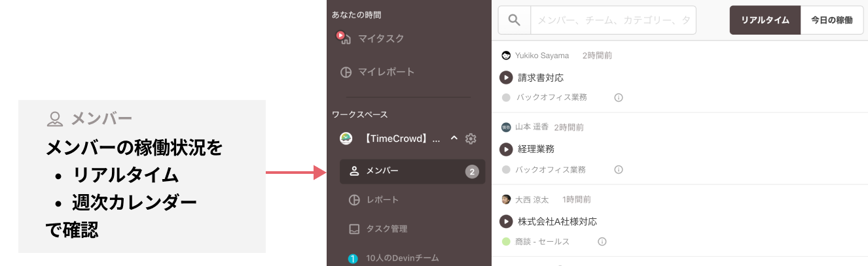Image resolution: width=868 pixels, height=266 pixels.
Task: Click the メンバー person icon in sidebar
Action: point(354,171)
